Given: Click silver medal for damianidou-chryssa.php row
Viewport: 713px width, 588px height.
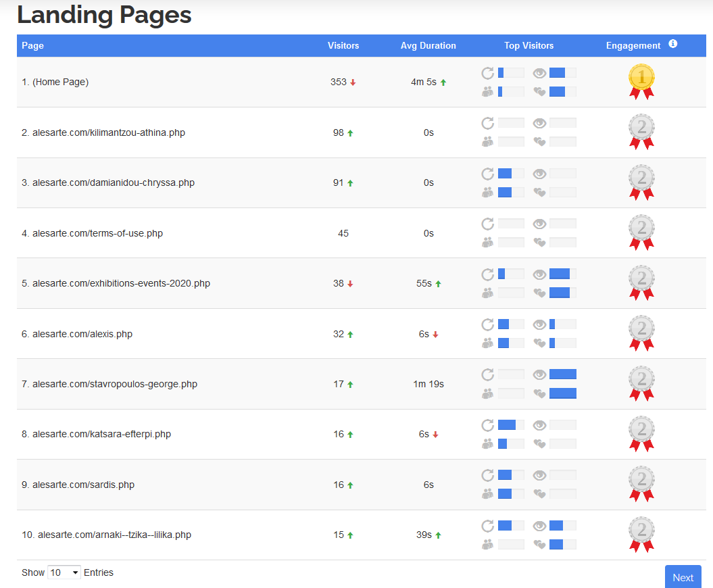Looking at the screenshot, I should [x=641, y=182].
